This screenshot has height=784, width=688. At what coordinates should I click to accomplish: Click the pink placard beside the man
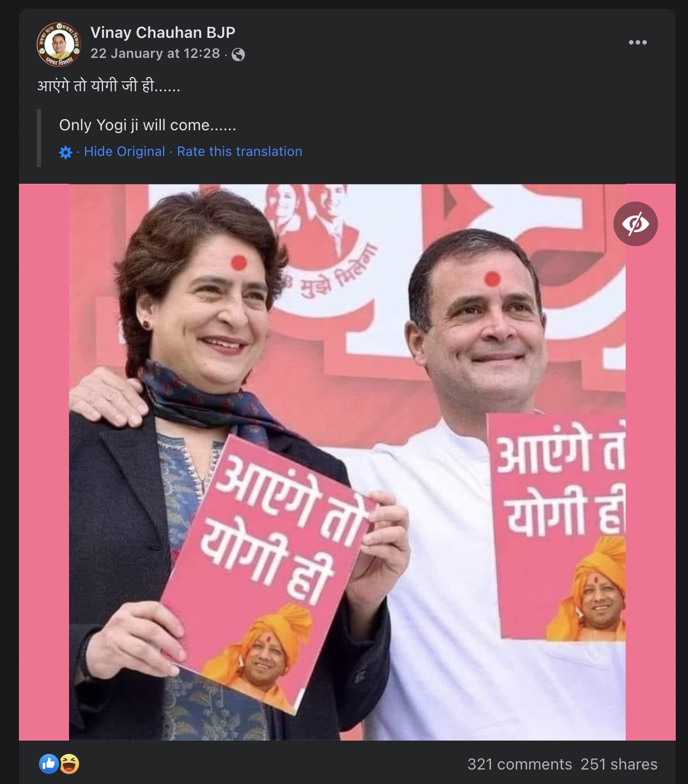coord(557,526)
